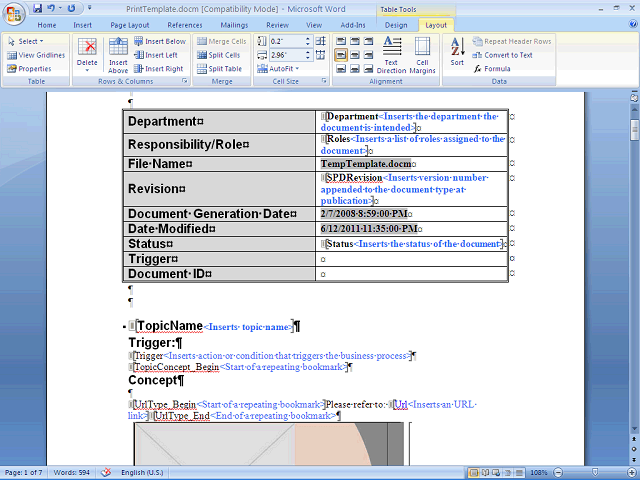Open the Add-Ins tab
The image size is (640, 480).
(353, 25)
